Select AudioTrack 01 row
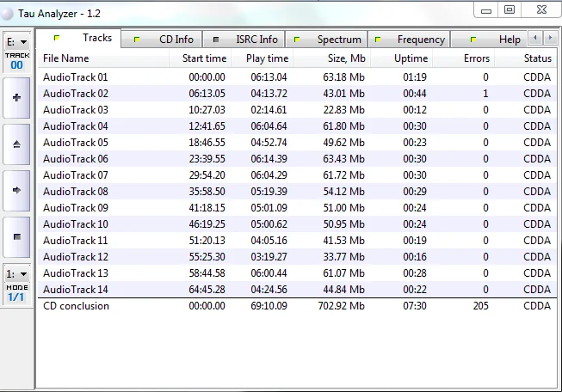562x392 pixels. [x=297, y=77]
